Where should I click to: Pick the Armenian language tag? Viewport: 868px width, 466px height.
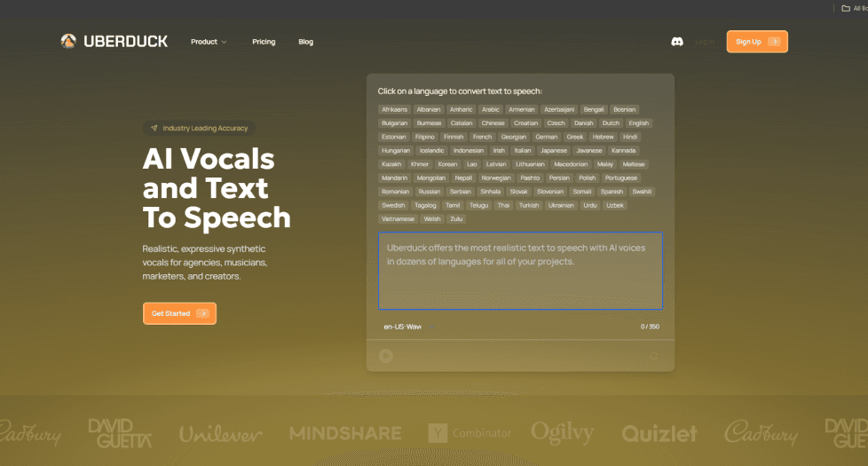coord(522,109)
